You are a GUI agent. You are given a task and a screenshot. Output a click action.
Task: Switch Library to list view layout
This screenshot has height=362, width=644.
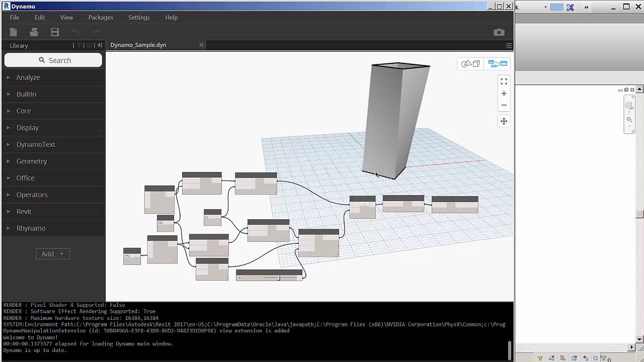pos(90,45)
